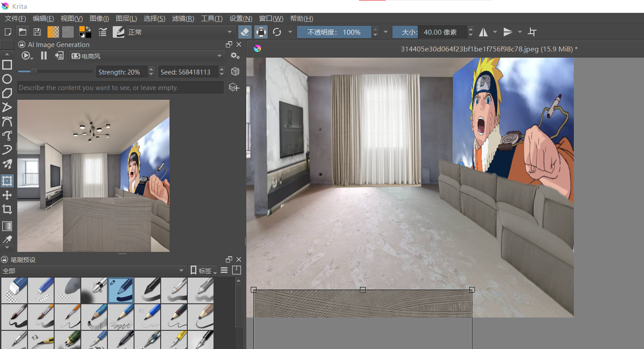644x349 pixels.
Task: Click the add region layers icon
Action: (x=234, y=87)
